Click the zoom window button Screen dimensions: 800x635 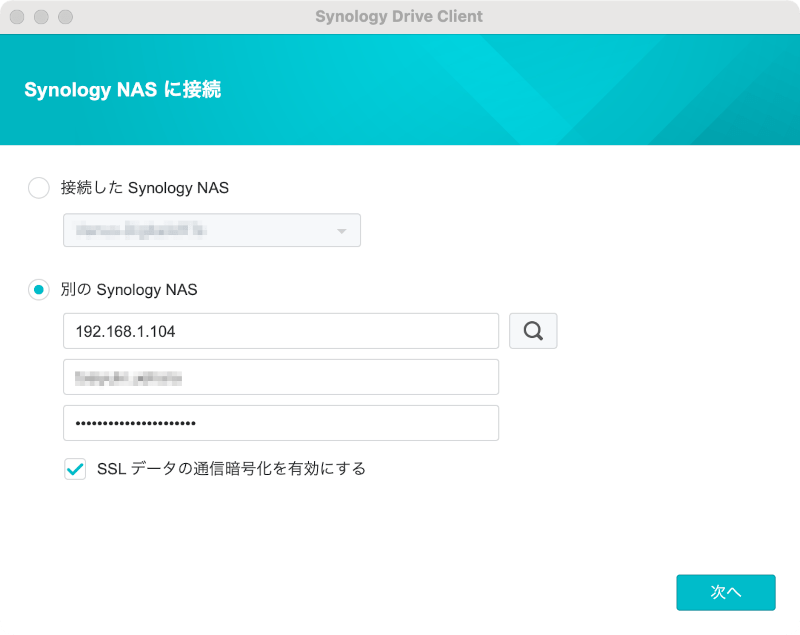65,17
